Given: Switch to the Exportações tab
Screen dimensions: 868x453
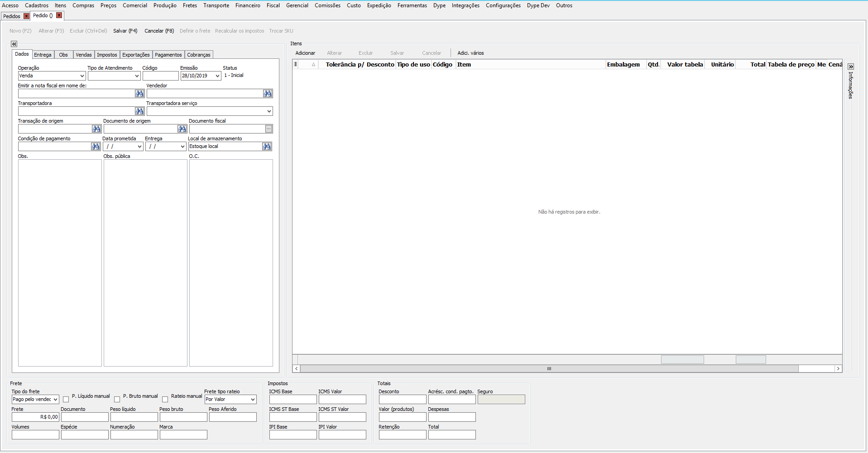Looking at the screenshot, I should [x=136, y=55].
